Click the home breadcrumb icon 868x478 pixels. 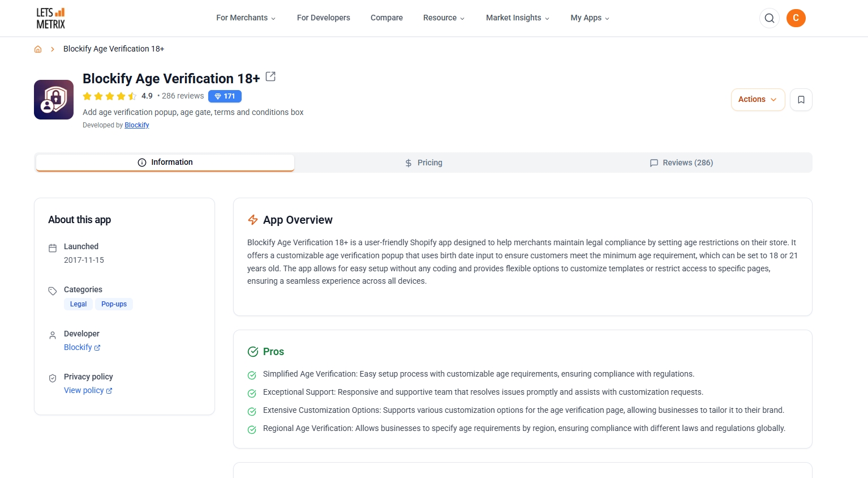click(x=38, y=49)
